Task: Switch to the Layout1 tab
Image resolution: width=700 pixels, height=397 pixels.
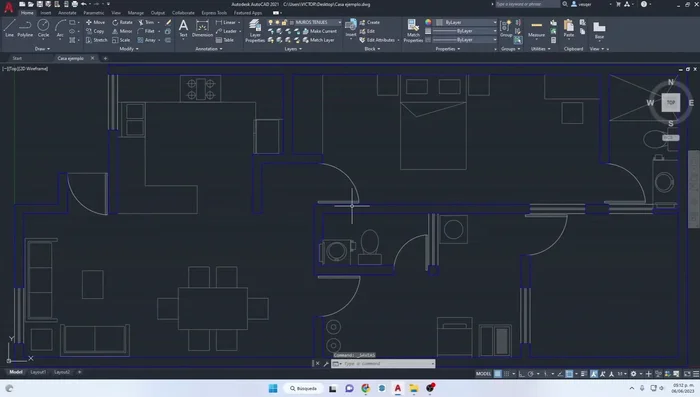Action: click(x=38, y=372)
